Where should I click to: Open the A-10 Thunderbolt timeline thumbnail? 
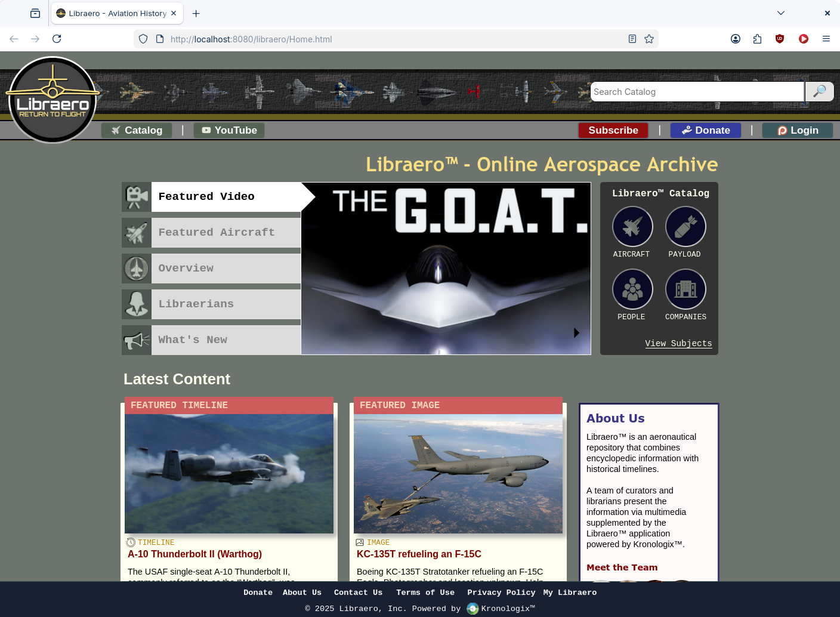point(229,474)
